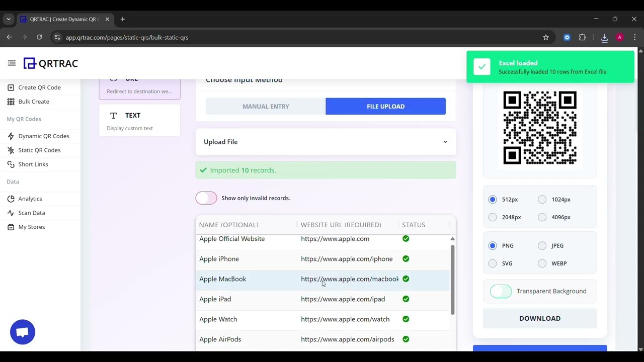Click the valid status icon for Apple Watch

point(406,319)
